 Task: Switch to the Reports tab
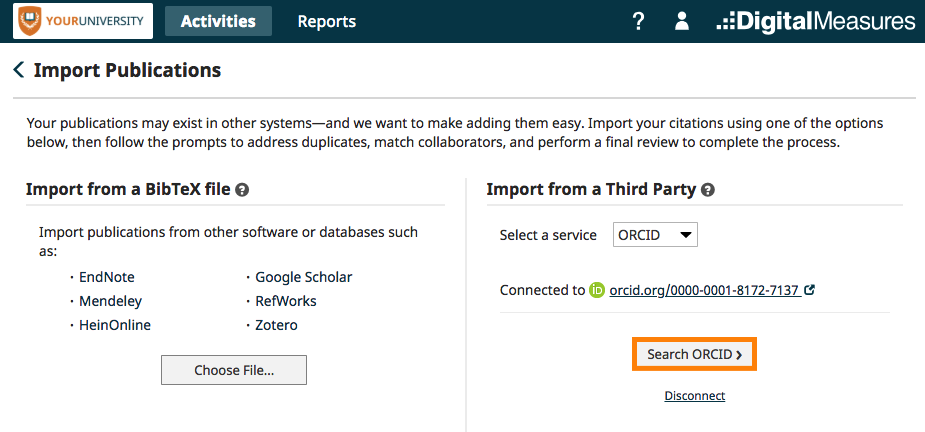click(327, 22)
